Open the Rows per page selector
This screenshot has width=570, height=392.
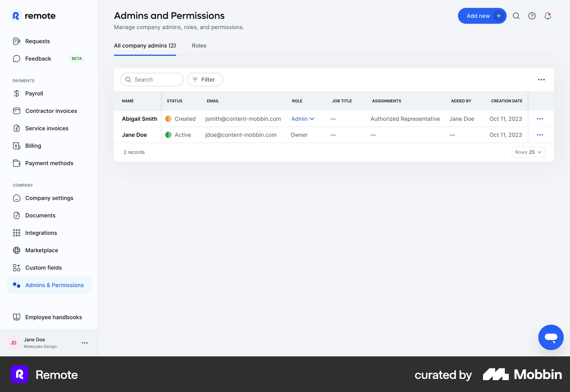(x=528, y=152)
